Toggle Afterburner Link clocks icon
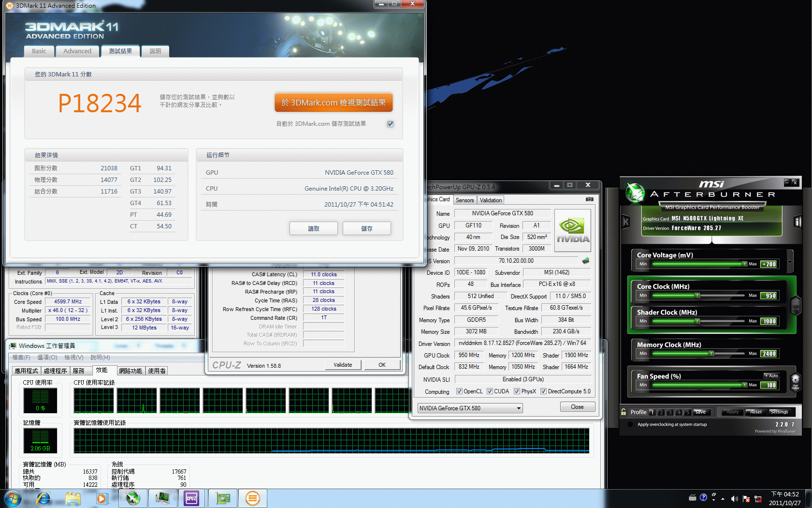Screen dimensions: 812x508 pos(795,305)
